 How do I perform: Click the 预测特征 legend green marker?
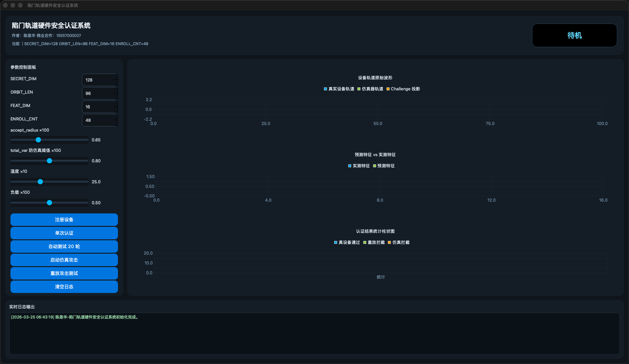tap(374, 166)
